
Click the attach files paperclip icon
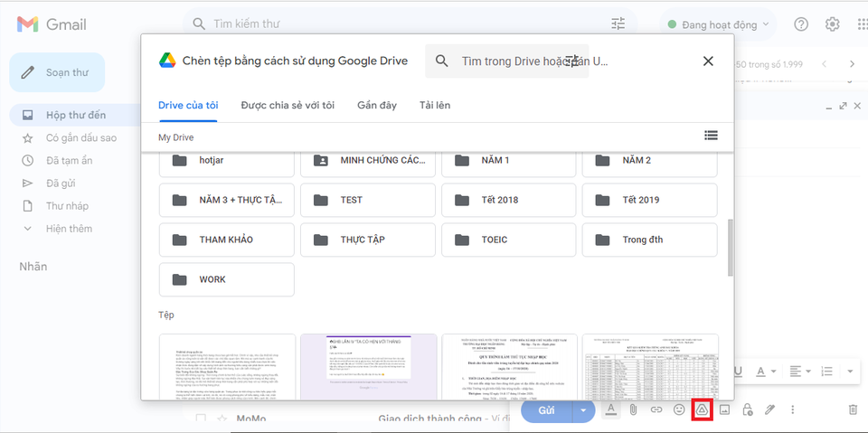(x=634, y=409)
